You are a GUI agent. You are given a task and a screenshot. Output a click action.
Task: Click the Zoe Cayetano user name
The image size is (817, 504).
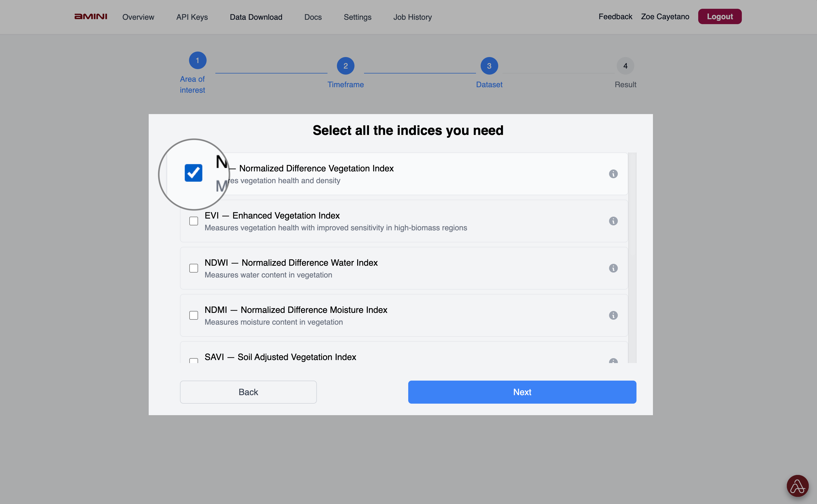pyautogui.click(x=665, y=17)
